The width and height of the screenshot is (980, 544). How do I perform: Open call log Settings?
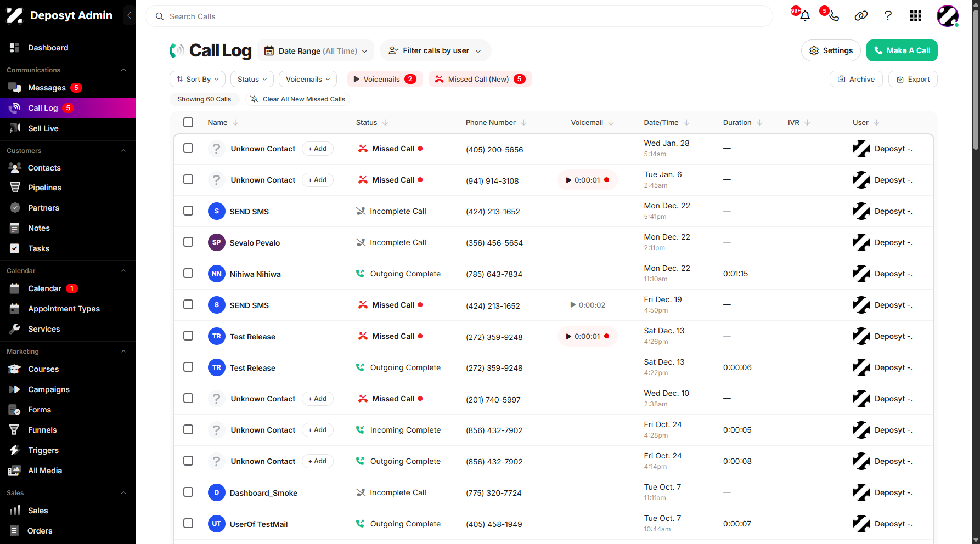click(831, 50)
